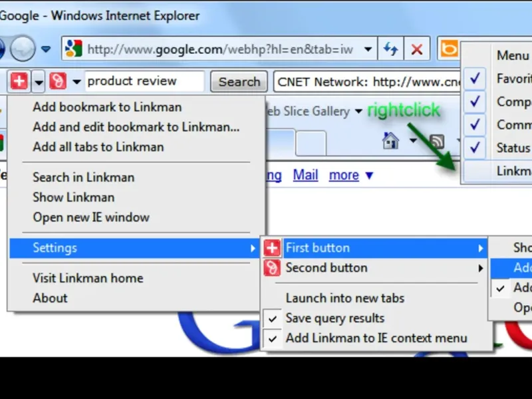Click the Bing search provider icon
Screen dimensions: 532x399
tap(448, 49)
